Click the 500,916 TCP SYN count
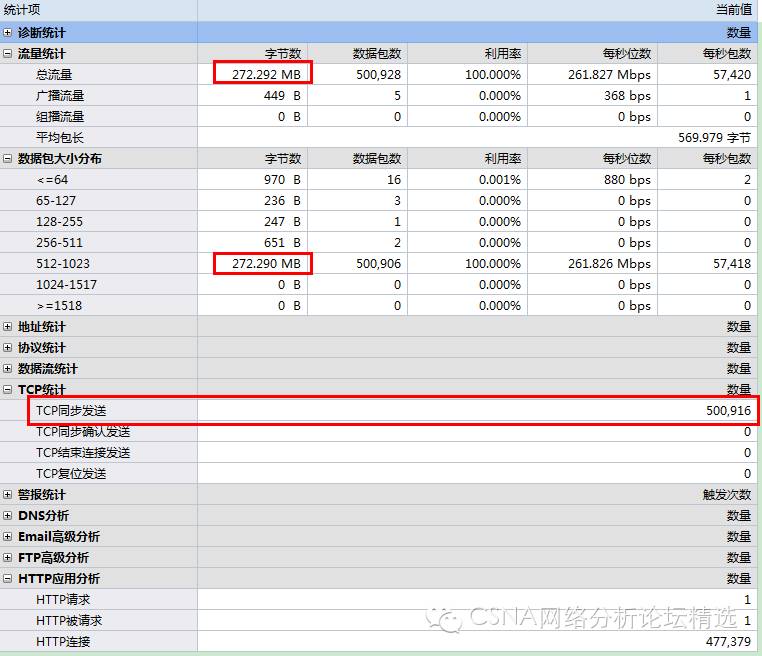 pyautogui.click(x=728, y=411)
